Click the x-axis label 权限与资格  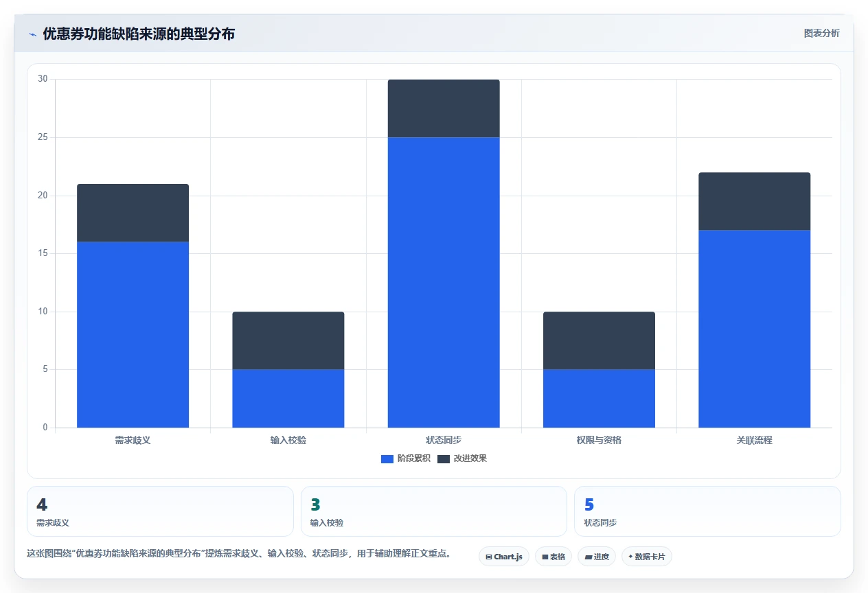tap(599, 440)
